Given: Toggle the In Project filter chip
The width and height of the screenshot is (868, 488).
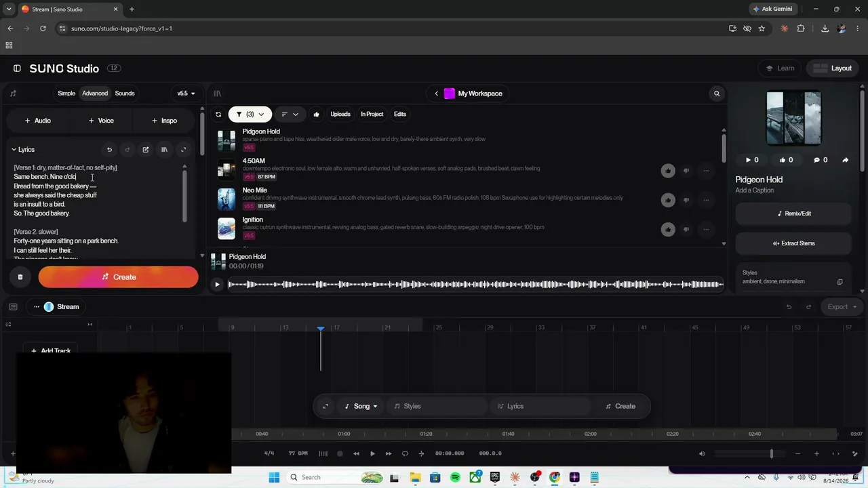Looking at the screenshot, I should click(x=372, y=115).
